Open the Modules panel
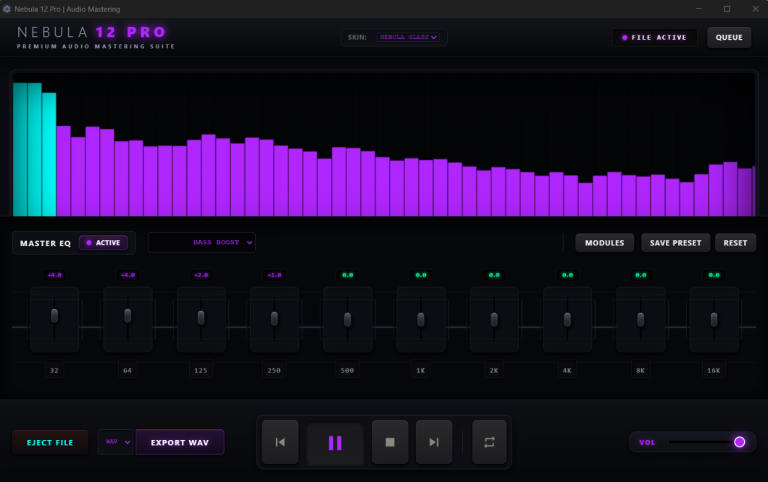This screenshot has width=768, height=482. 604,243
